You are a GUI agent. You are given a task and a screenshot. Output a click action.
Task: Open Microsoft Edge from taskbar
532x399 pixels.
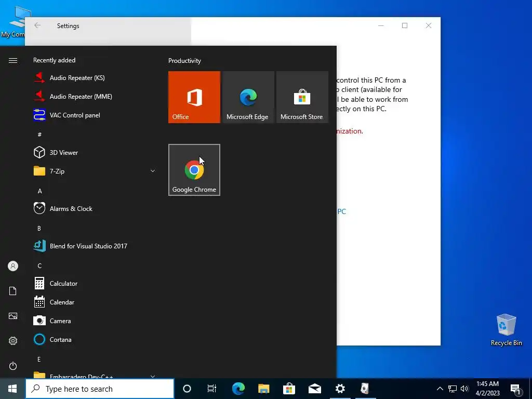(x=238, y=389)
